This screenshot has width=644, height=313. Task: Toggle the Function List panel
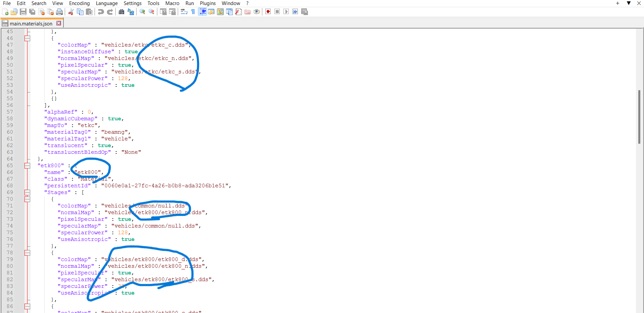238,12
